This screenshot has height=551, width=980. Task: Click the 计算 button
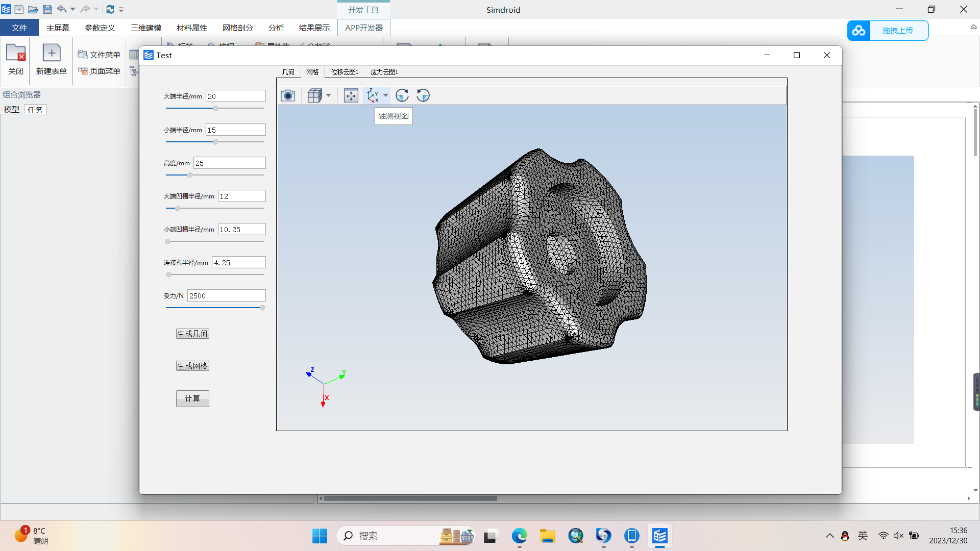192,398
